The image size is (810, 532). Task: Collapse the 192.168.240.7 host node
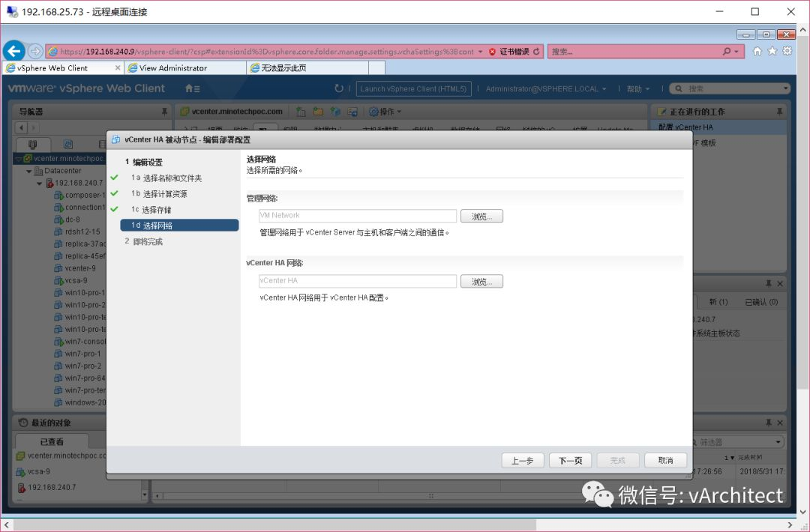40,183
